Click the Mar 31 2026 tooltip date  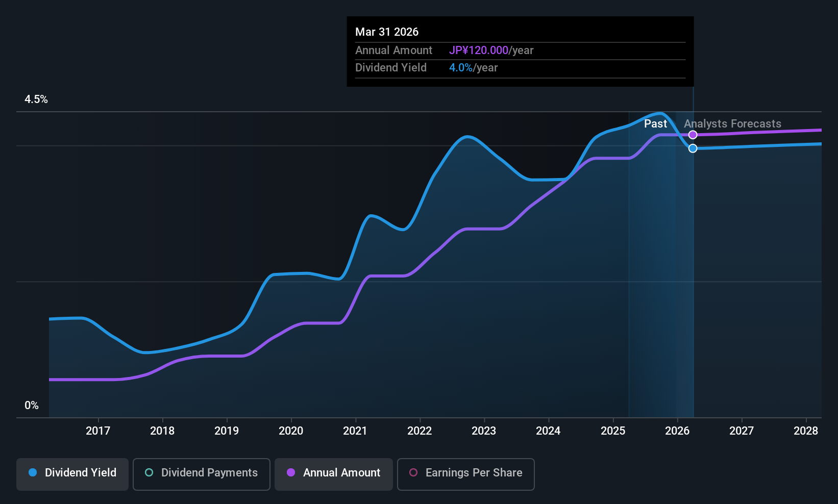coord(387,32)
